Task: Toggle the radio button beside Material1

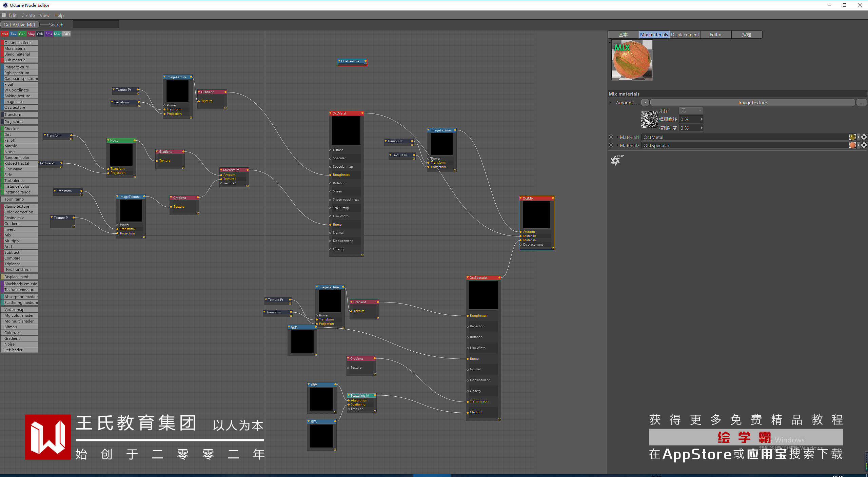Action: coord(611,137)
